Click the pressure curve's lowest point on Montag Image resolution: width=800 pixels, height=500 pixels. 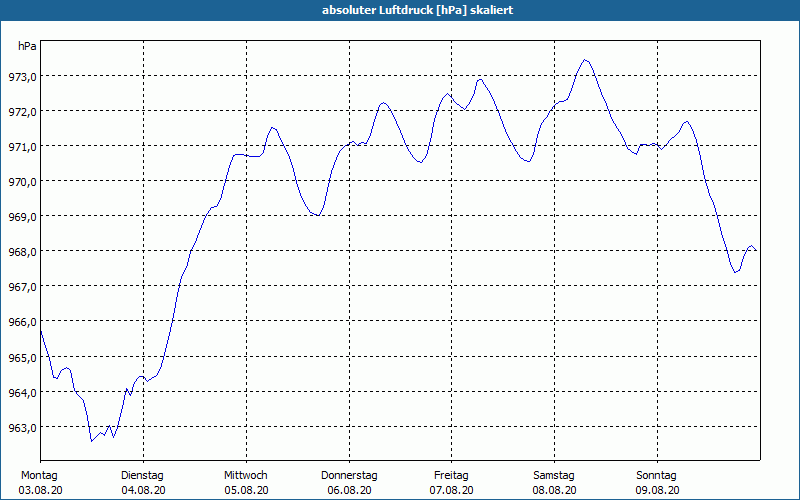[92, 441]
